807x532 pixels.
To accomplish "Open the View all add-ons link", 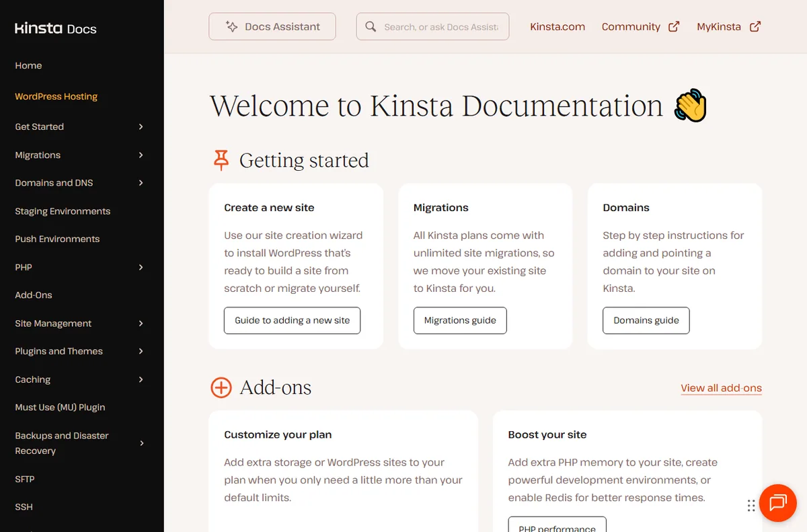I will tap(721, 388).
